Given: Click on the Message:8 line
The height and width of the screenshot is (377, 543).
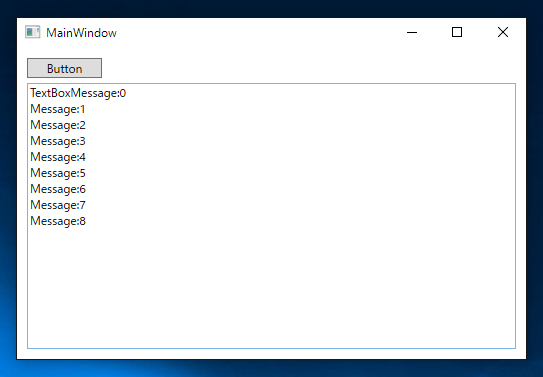Looking at the screenshot, I should coord(58,221).
